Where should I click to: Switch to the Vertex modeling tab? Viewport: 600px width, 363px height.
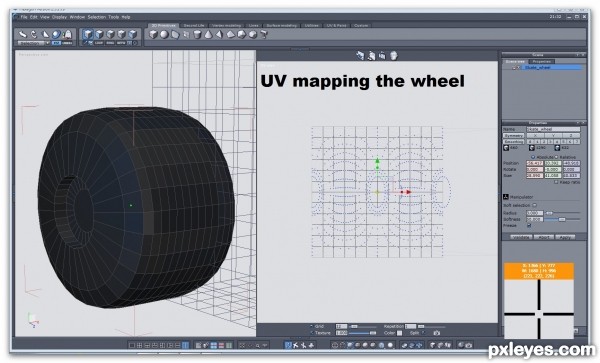[227, 26]
